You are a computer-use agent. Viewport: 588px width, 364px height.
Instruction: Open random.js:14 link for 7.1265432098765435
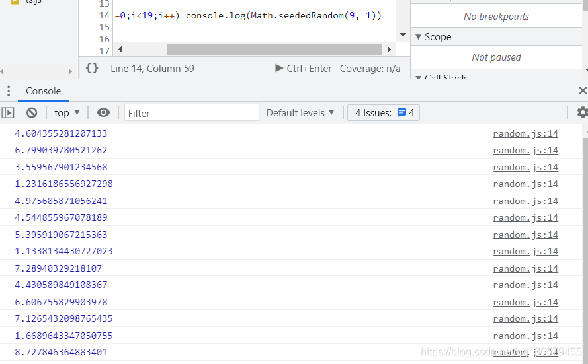coord(525,318)
